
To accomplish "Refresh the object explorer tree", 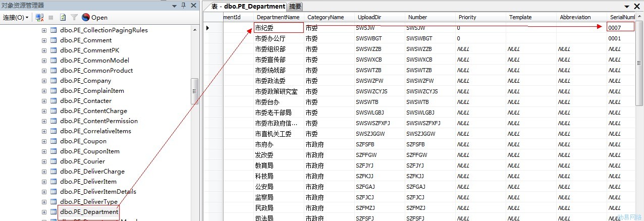I will 63,18.
